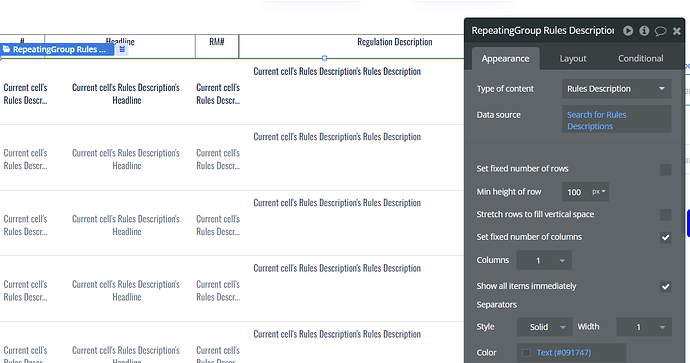
Task: Select the RepeatingGroup Rules element label
Action: pos(57,49)
